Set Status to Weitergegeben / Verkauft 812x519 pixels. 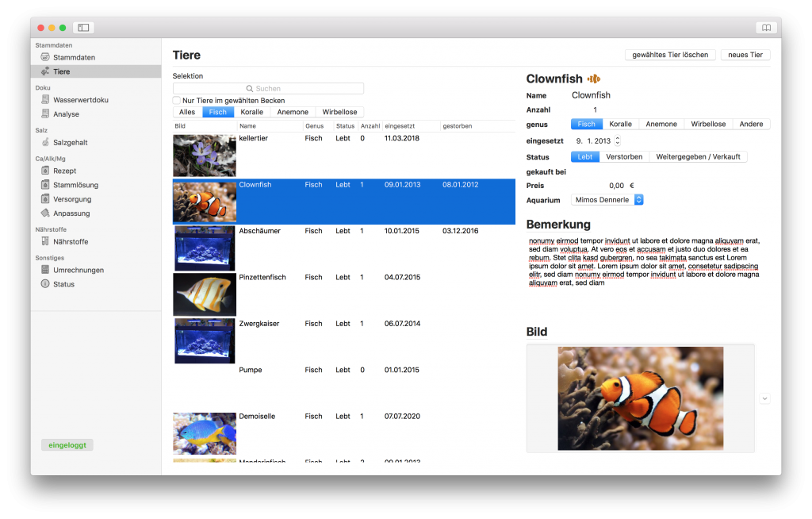(698, 156)
